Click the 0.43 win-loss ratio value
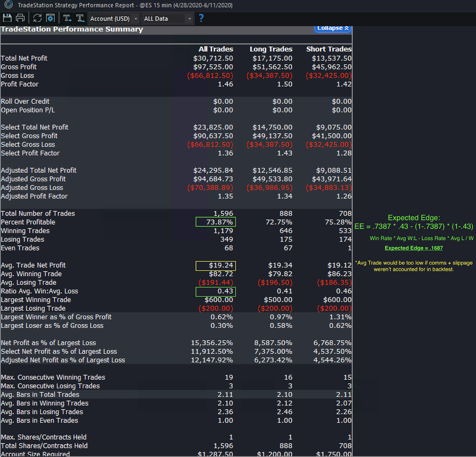Viewport: 476px width, 457px height. (x=226, y=291)
